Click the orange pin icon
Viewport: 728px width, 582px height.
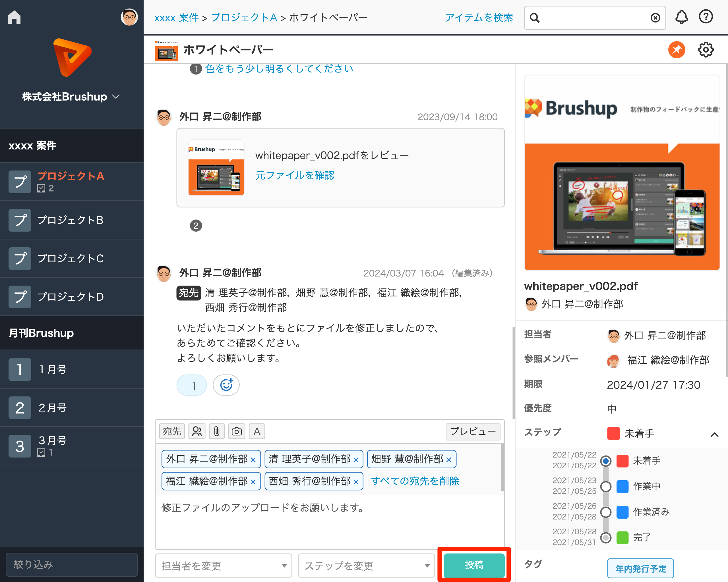[x=676, y=50]
